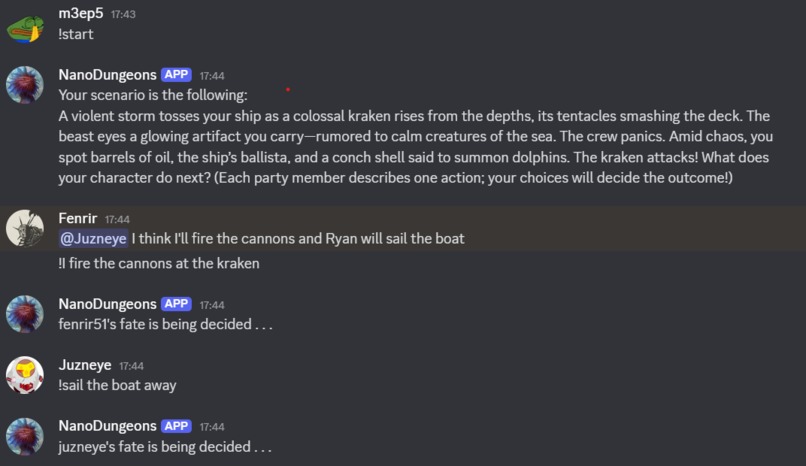The image size is (806, 466).
Task: Click APP badge beside fenrir51's fate message
Action: pyautogui.click(x=176, y=304)
